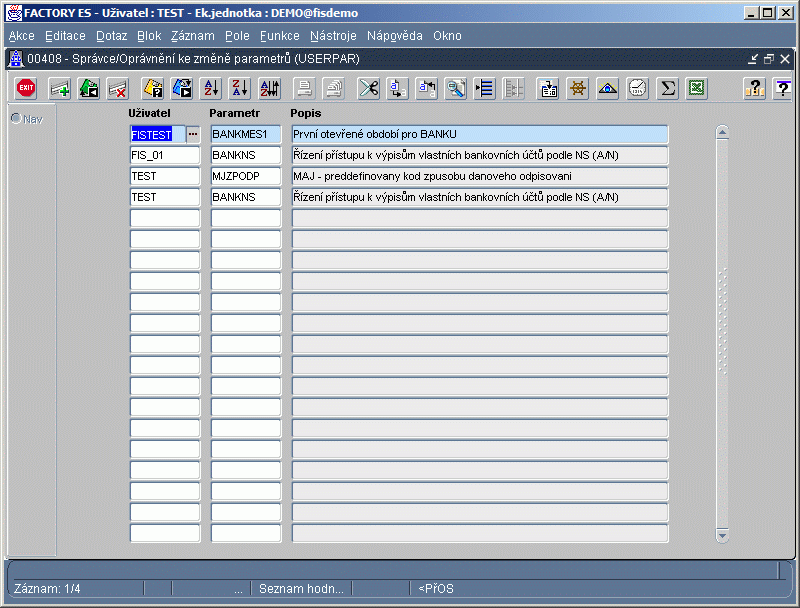Click 'Záznam: 1/4' status bar text
Screen dimensions: 800x608
47,589
